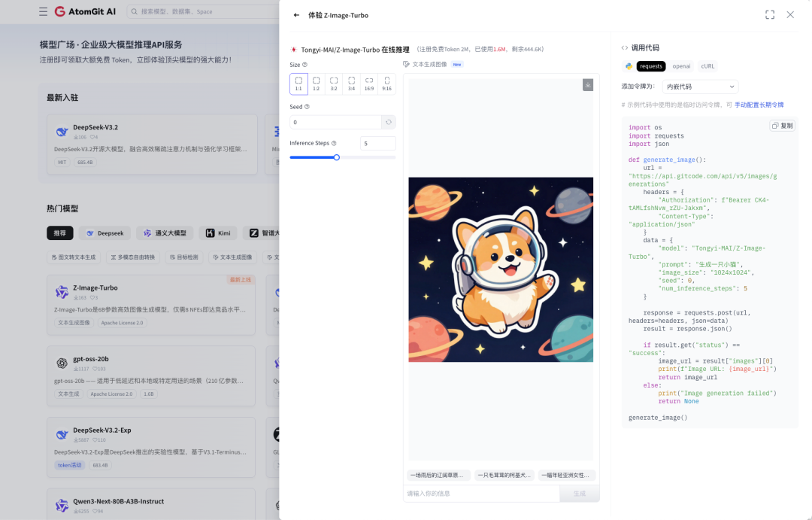The image size is (812, 520).
Task: Click the DeepSeek-V3.2-Exp whale logo icon
Action: [x=62, y=434]
